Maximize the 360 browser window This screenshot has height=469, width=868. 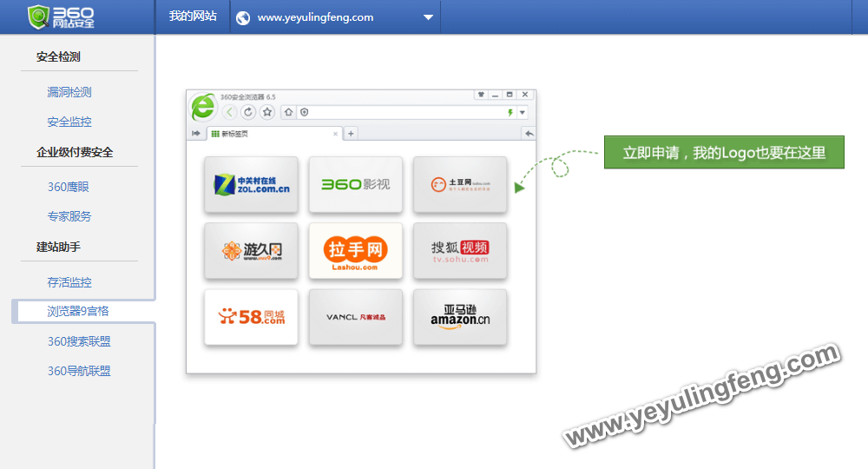click(510, 95)
